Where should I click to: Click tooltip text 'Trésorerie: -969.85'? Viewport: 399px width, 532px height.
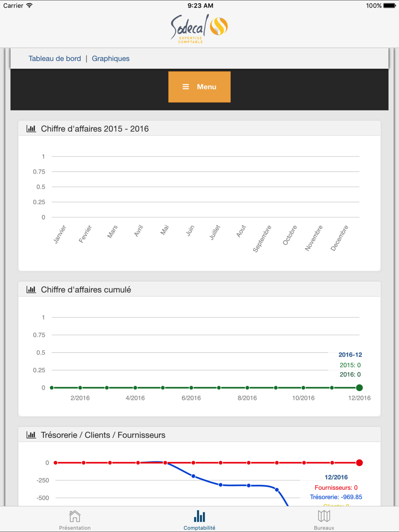point(336,497)
